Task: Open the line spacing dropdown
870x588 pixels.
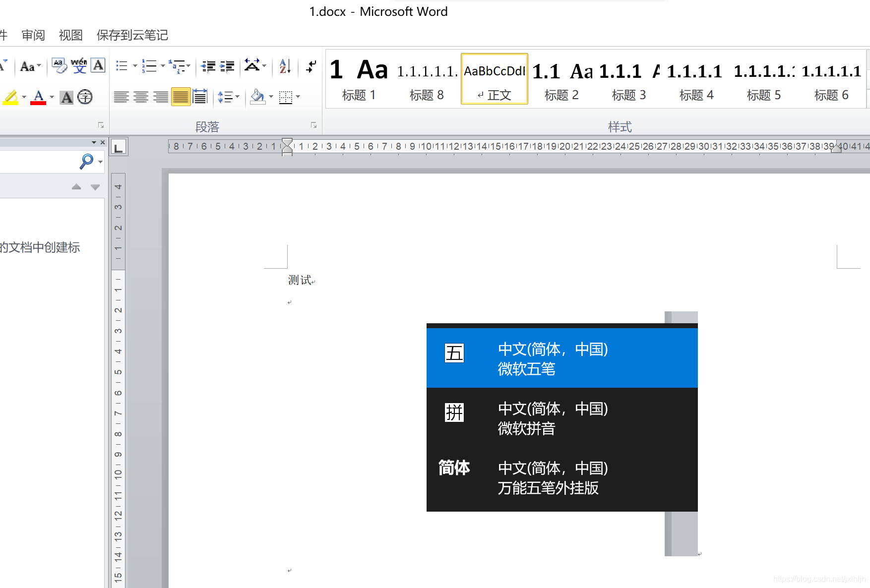Action: 237,97
